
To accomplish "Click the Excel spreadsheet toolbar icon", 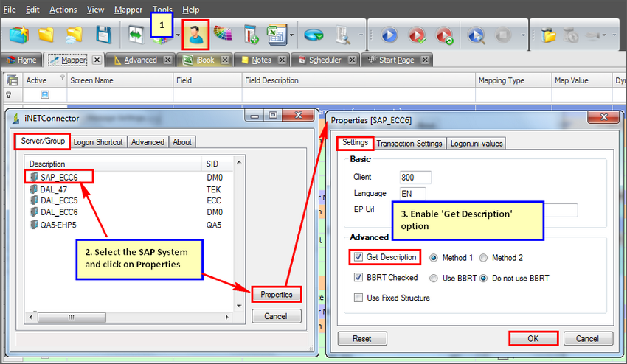I will [x=277, y=35].
